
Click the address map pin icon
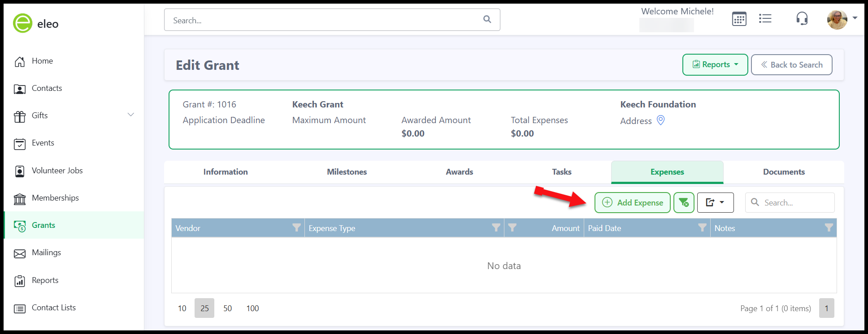click(660, 120)
